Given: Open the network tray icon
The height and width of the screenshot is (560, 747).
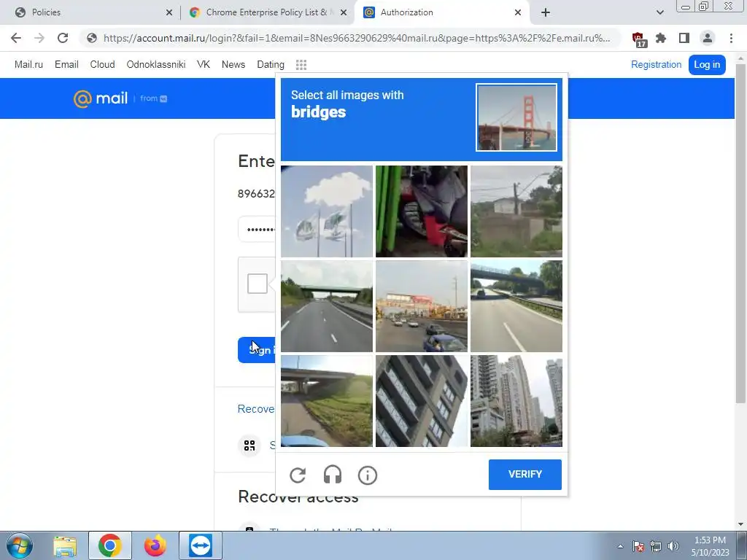Looking at the screenshot, I should coord(656,546).
